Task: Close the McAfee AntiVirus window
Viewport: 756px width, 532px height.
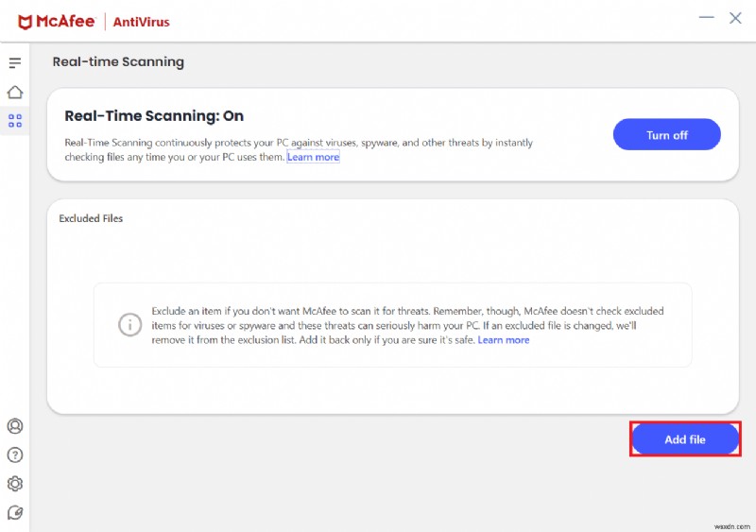Action: tap(735, 19)
